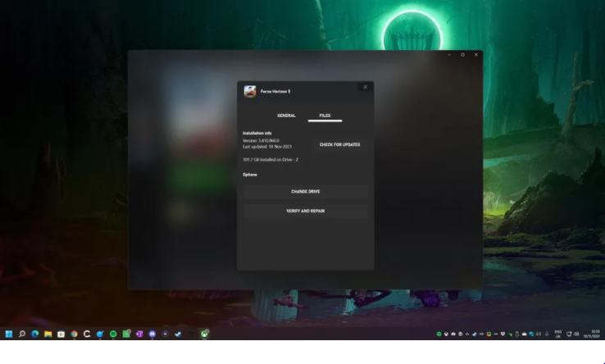This screenshot has width=605, height=364.
Task: Open Steam from the taskbar apps
Action: click(x=178, y=334)
